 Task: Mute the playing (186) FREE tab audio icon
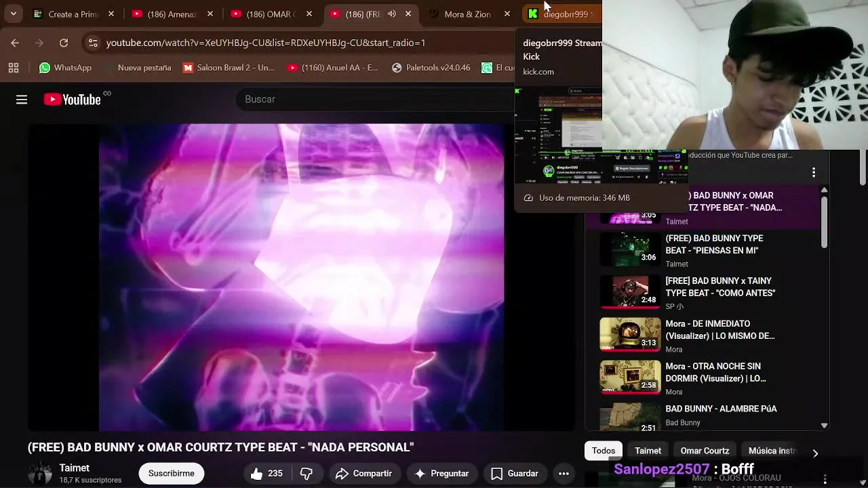click(x=392, y=14)
